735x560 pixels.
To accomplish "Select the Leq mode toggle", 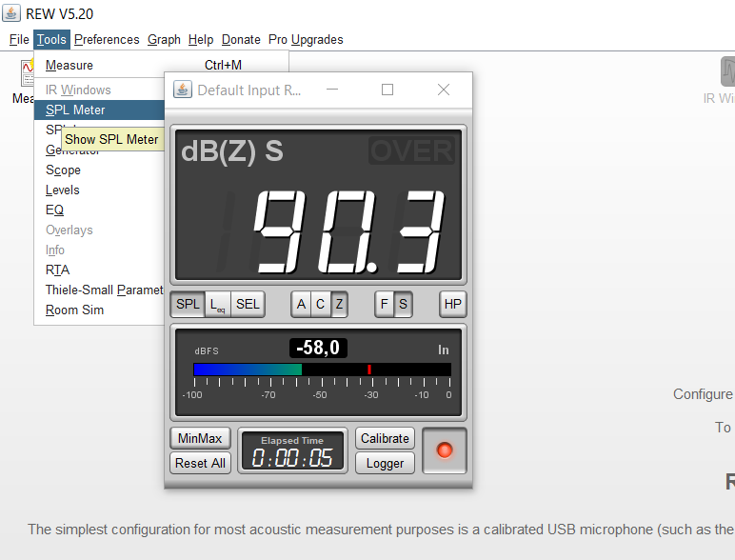I will click(218, 304).
